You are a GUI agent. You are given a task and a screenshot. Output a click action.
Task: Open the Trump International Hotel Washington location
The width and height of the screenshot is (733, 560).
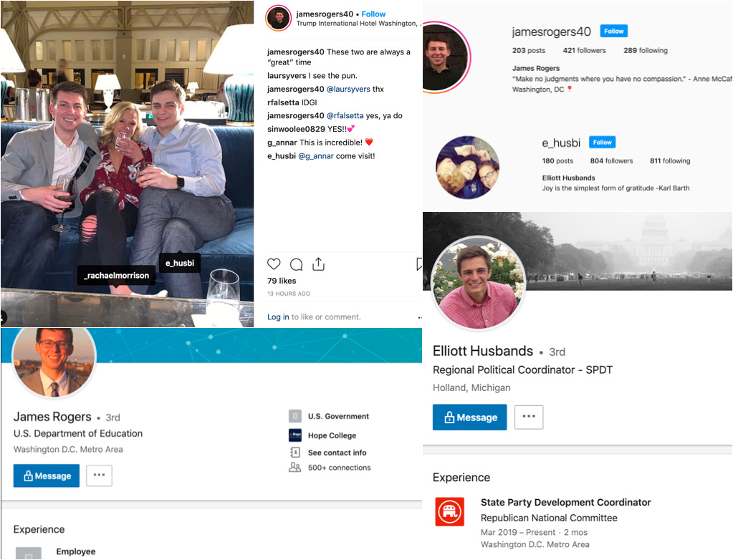[358, 24]
